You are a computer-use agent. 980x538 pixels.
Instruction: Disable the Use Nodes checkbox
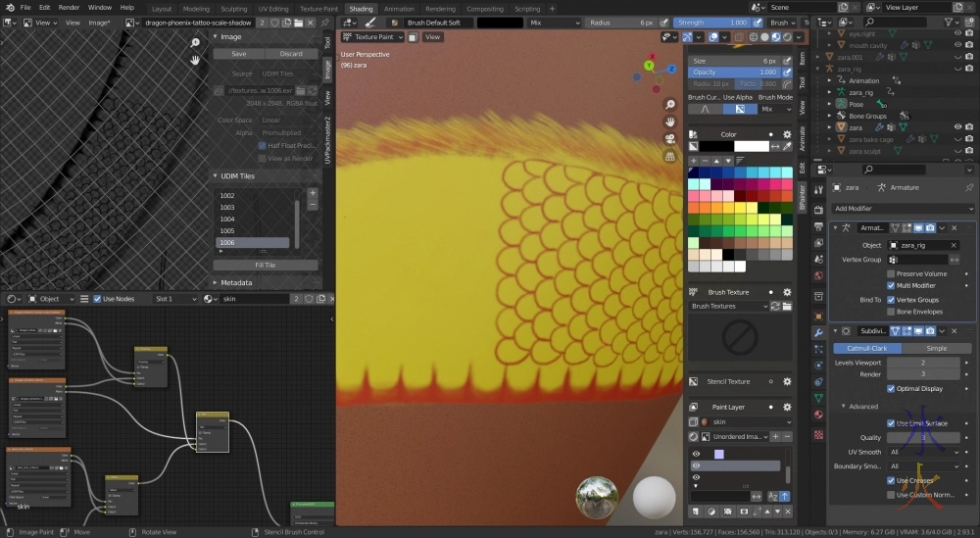pyautogui.click(x=97, y=299)
